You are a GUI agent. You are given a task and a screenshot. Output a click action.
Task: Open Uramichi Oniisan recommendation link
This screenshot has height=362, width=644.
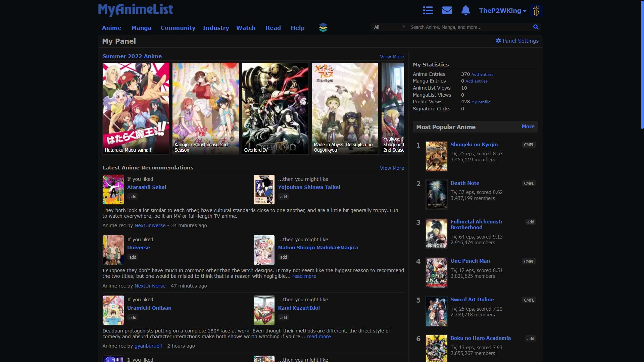pyautogui.click(x=149, y=308)
